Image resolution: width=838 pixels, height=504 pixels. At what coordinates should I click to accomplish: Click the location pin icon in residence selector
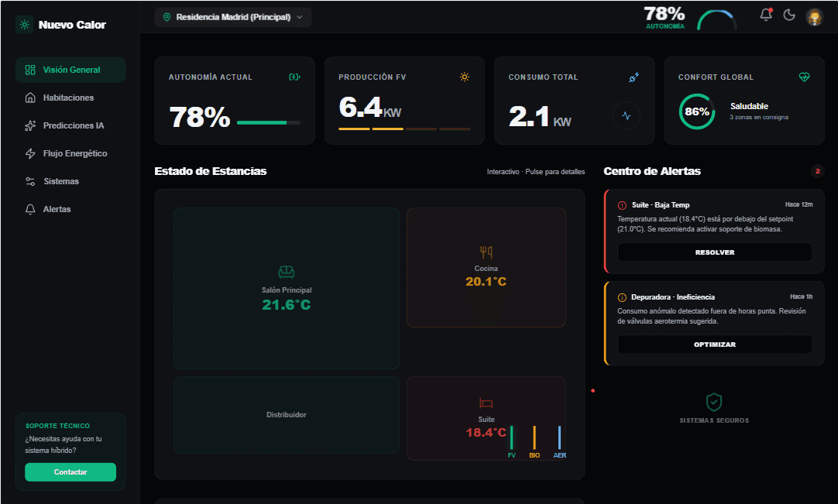[x=167, y=17]
